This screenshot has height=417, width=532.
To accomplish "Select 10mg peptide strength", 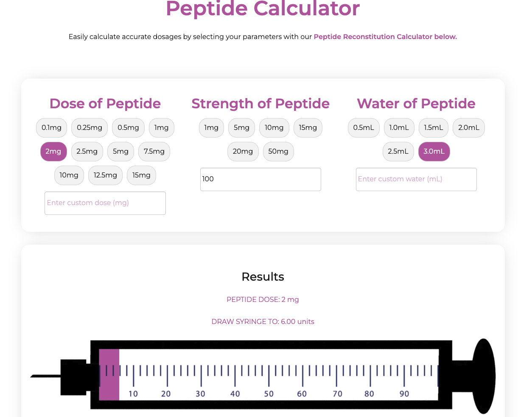I will coord(274,128).
